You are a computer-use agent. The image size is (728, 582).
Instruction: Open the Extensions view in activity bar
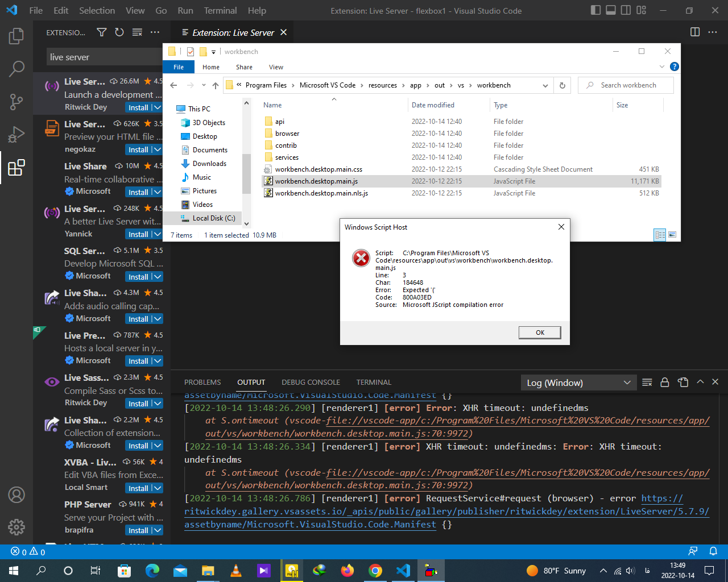[x=16, y=168]
